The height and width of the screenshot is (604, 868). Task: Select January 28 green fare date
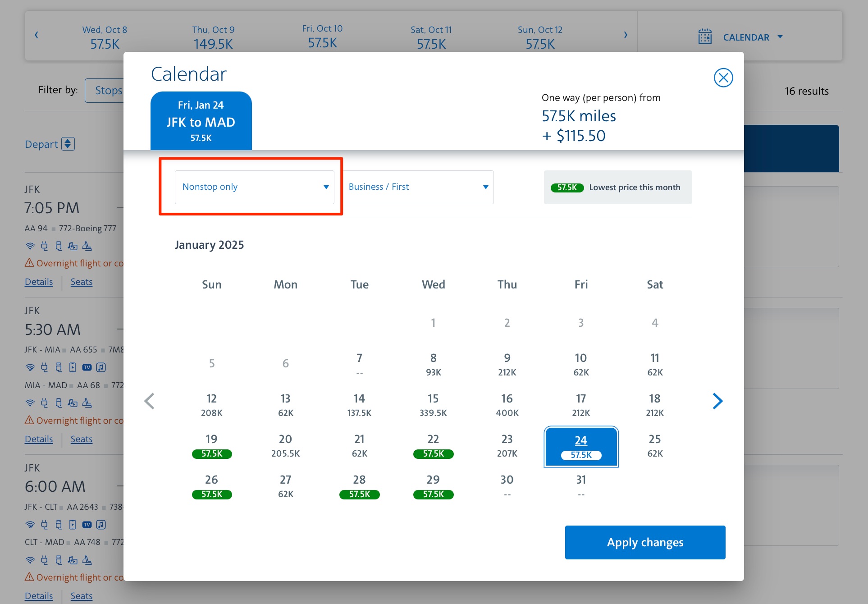[x=359, y=486]
